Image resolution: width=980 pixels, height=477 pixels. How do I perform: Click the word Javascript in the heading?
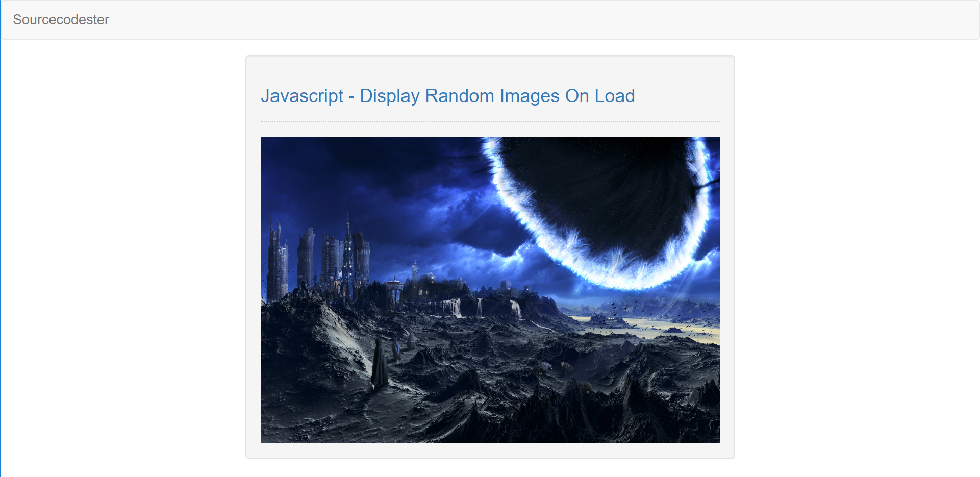point(302,95)
